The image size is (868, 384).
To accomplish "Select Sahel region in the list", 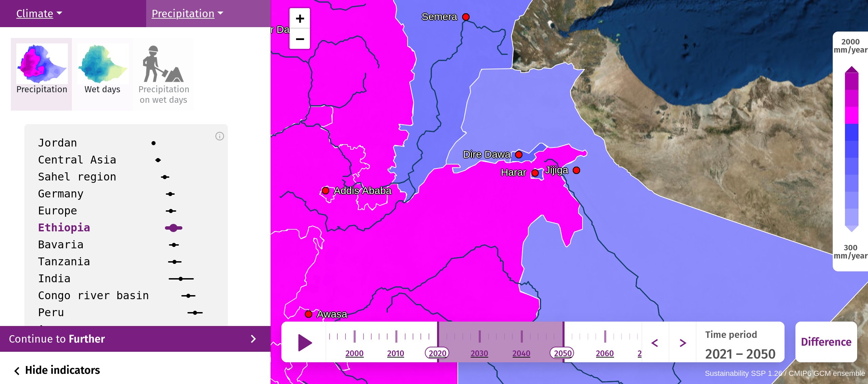I will pyautogui.click(x=77, y=177).
